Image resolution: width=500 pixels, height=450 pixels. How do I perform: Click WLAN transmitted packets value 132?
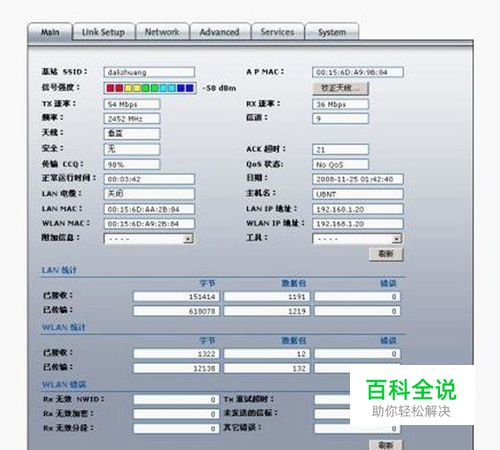(267, 368)
